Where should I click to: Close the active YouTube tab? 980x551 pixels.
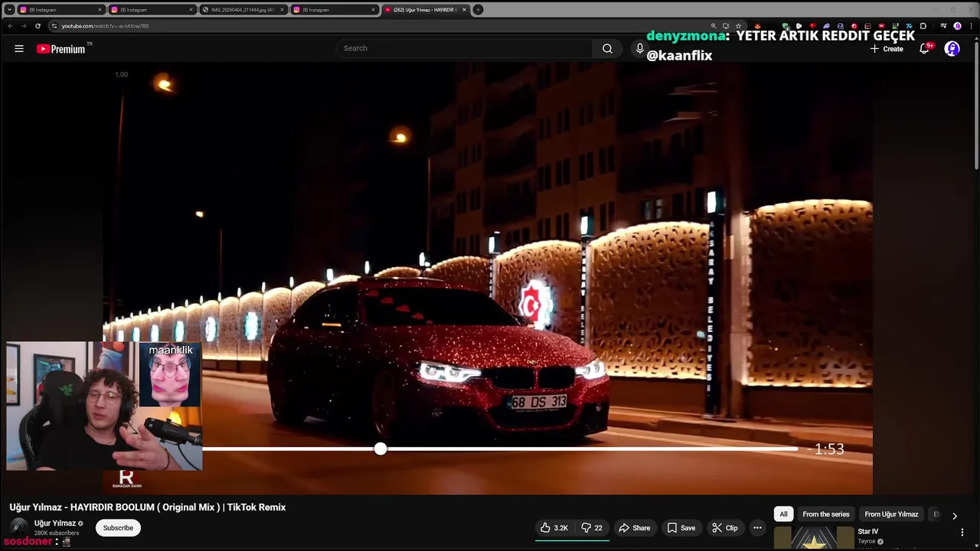click(x=464, y=9)
